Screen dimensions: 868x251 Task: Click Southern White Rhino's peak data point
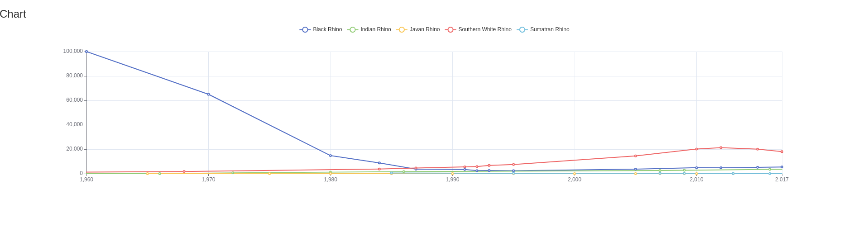721,148
